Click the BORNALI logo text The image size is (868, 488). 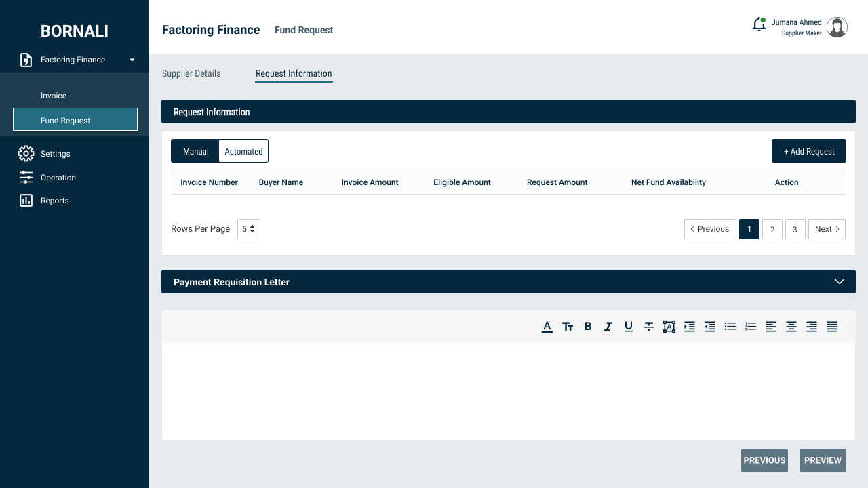pos(75,30)
